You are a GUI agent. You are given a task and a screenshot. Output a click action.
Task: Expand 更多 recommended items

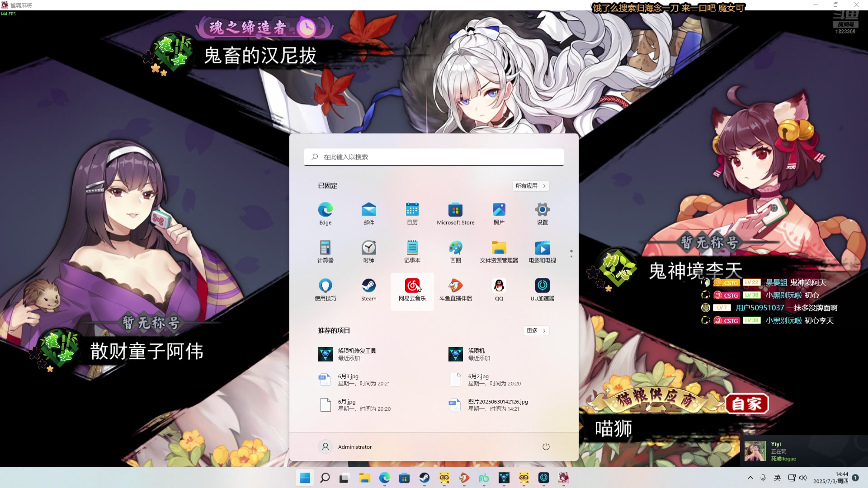(536, 330)
